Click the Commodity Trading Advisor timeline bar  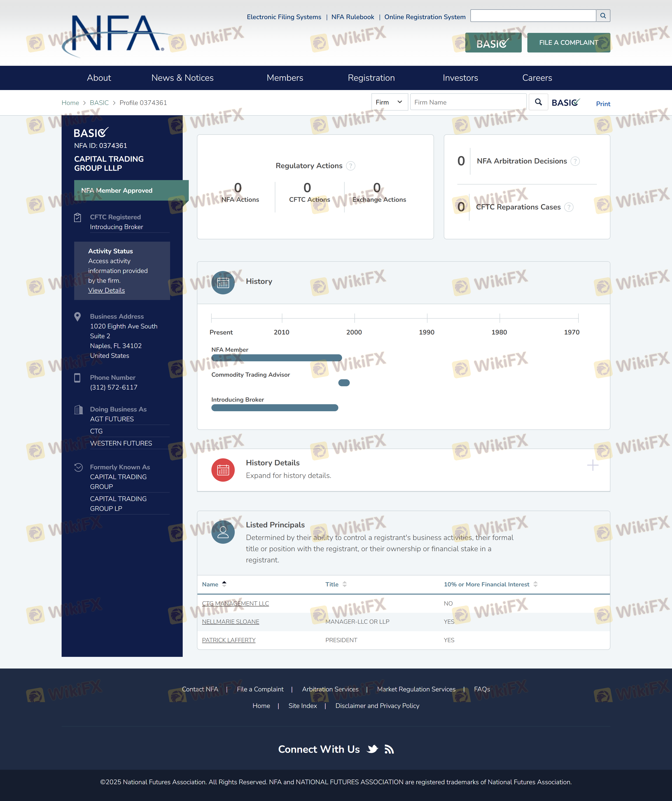344,383
